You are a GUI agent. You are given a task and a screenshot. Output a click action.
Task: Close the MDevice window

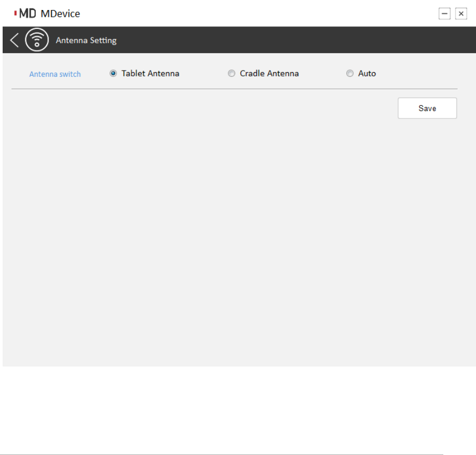(461, 14)
